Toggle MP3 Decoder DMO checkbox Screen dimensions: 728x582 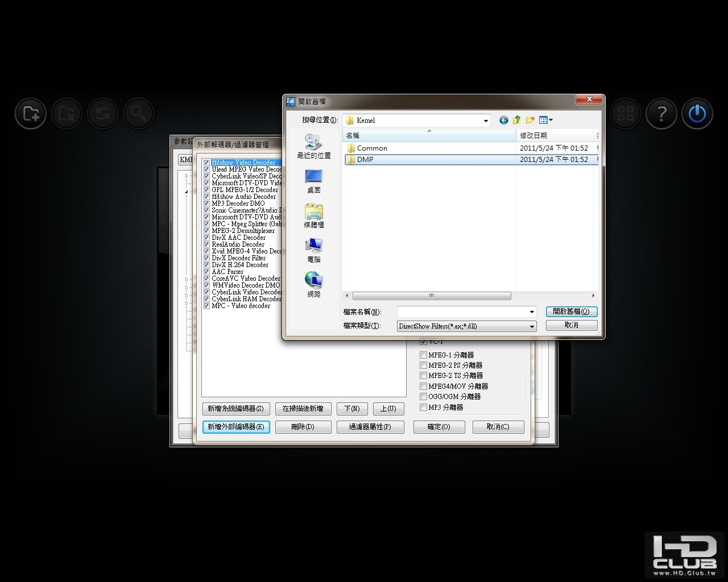click(x=207, y=203)
